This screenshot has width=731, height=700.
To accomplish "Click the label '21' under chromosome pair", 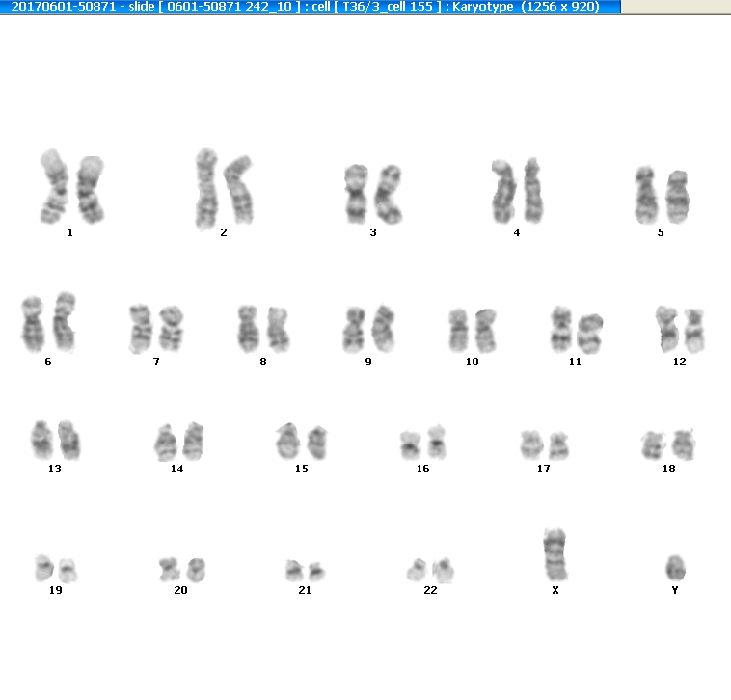I will (305, 590).
